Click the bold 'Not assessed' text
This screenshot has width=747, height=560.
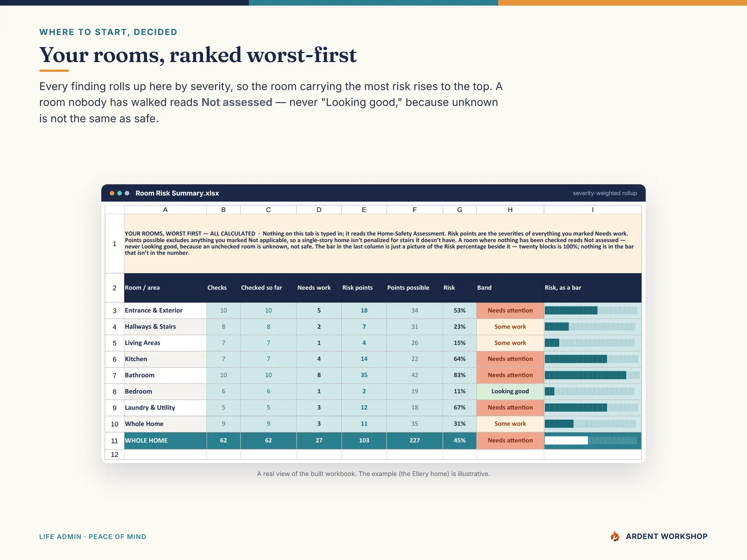237,102
